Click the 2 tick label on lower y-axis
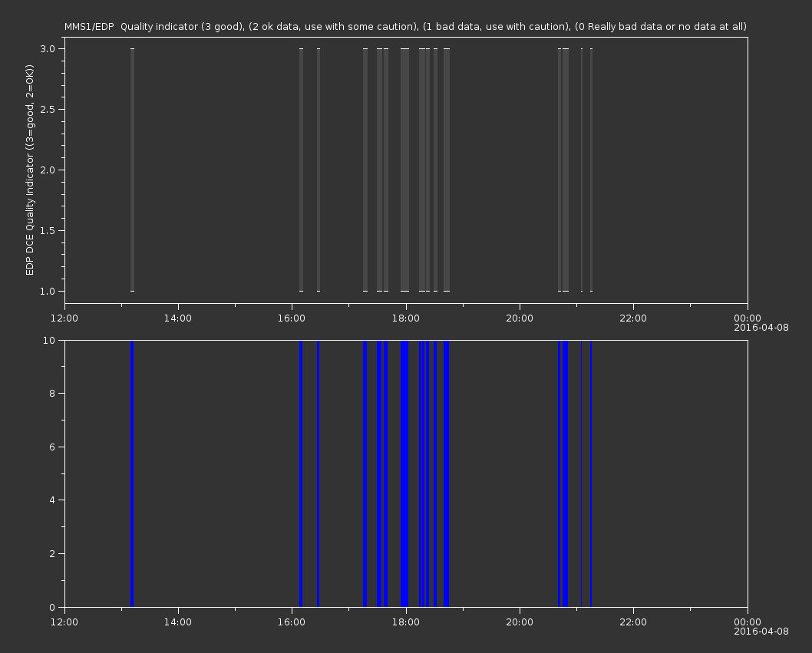The height and width of the screenshot is (653, 812). click(53, 553)
